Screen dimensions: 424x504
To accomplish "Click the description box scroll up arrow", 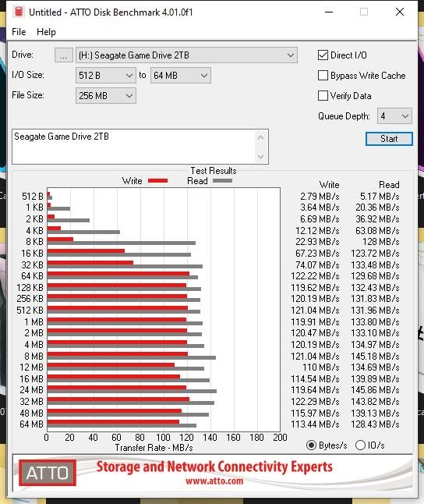I will 261,138.
